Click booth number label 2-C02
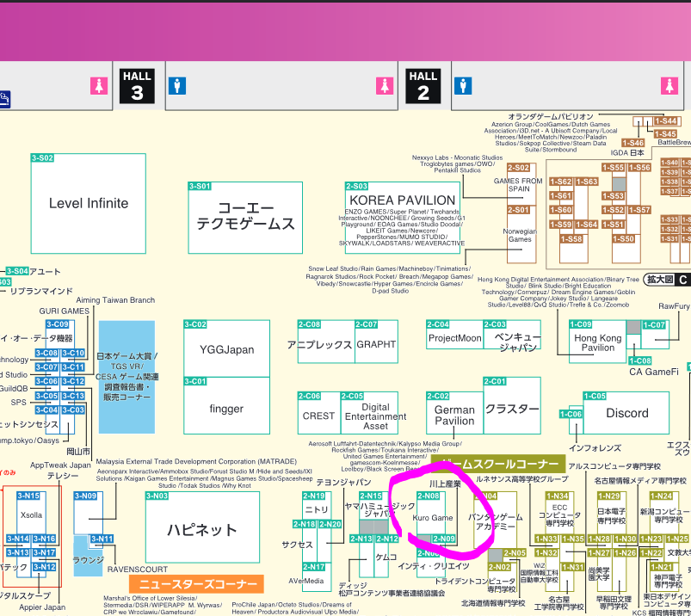Screen dimensions: 691x616 click(438, 396)
